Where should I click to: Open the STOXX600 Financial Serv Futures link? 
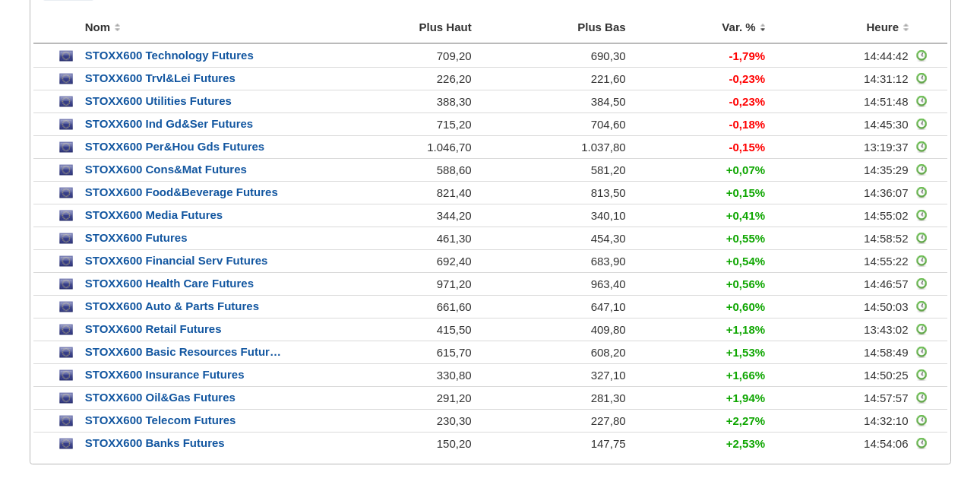(176, 261)
